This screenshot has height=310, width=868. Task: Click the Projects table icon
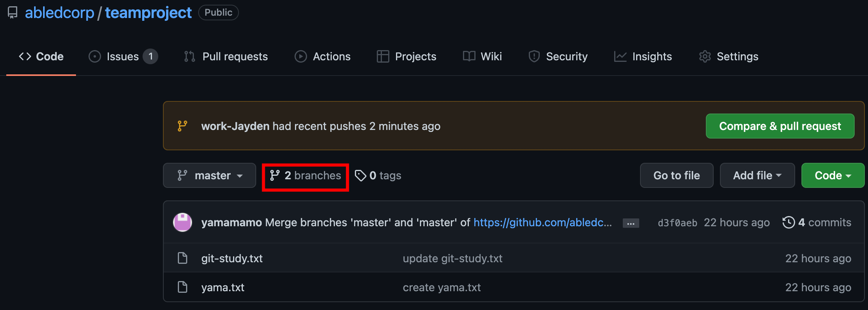point(383,56)
